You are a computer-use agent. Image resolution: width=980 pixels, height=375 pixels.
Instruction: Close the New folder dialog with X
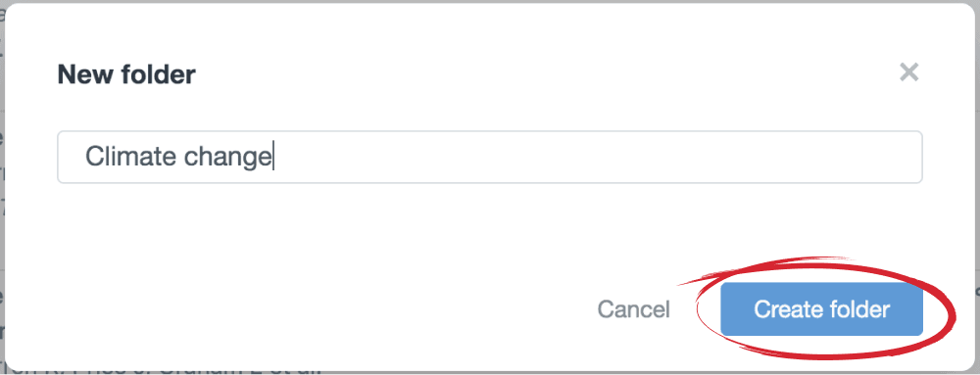pos(908,72)
